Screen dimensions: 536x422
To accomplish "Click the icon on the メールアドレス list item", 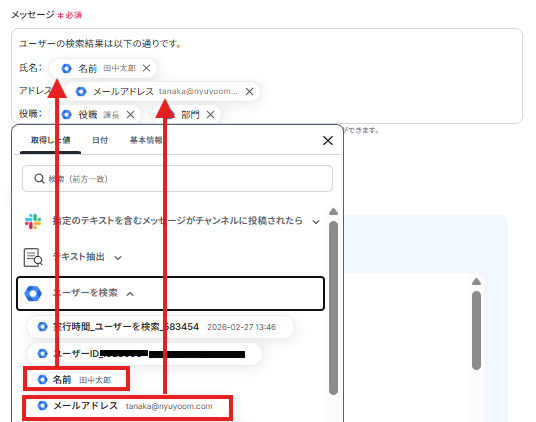I will tap(42, 406).
